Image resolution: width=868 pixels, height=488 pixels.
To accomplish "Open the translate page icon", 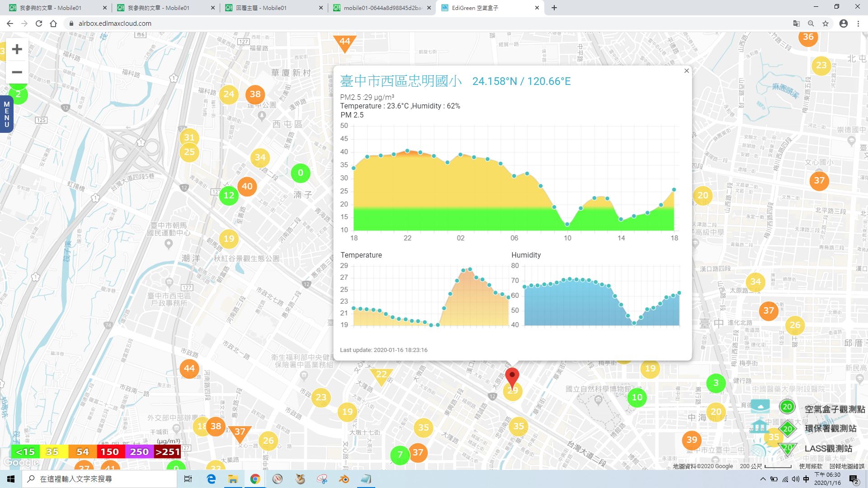I will [797, 23].
